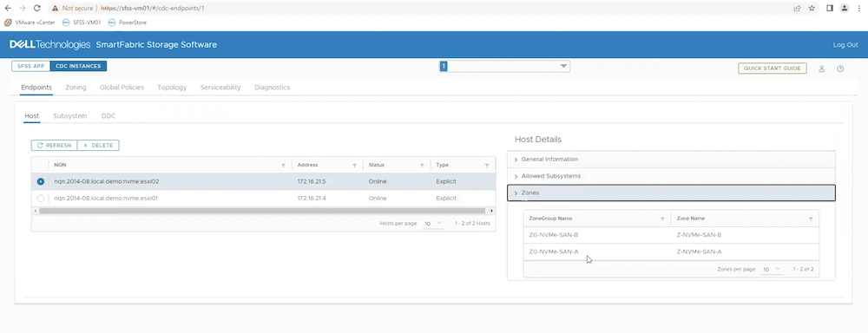
Task: Filter the ZoneGroup Name column
Action: point(662,219)
